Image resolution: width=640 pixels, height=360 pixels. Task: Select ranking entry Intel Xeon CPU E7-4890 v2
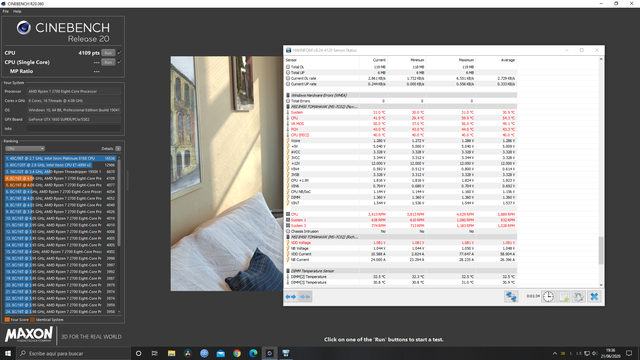coord(61,165)
